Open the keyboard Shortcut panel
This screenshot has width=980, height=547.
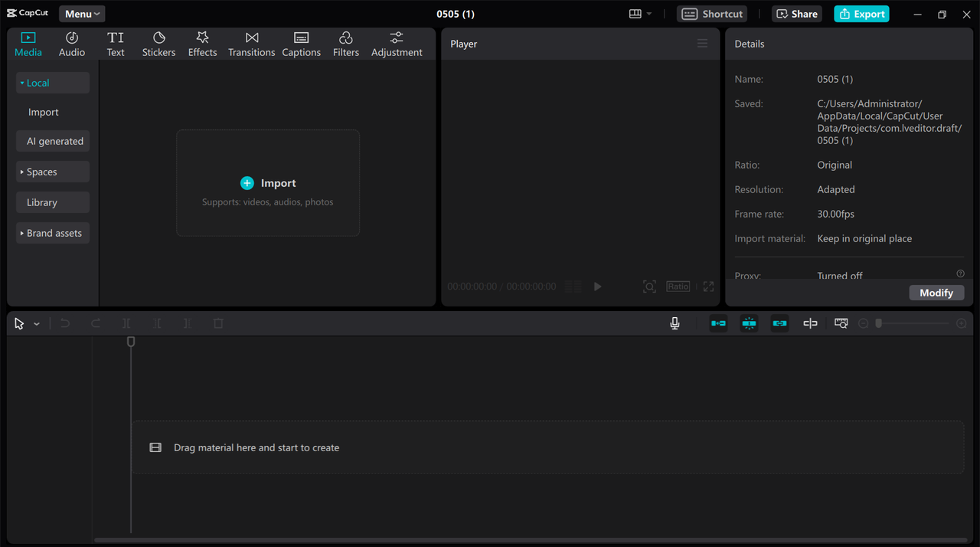(x=712, y=14)
